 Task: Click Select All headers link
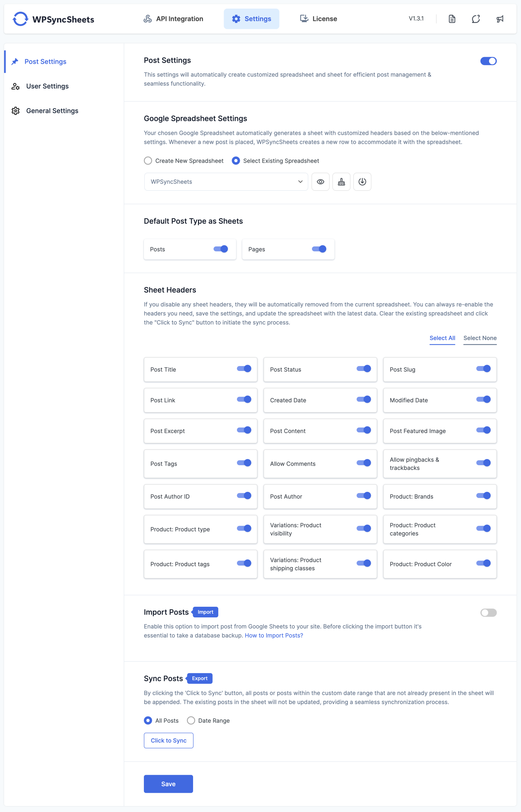(443, 338)
